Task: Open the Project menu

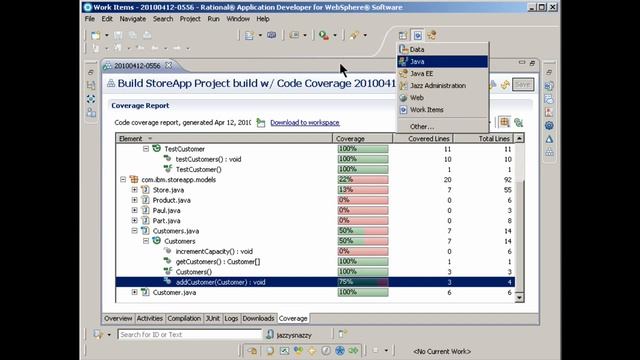Action: point(190,19)
